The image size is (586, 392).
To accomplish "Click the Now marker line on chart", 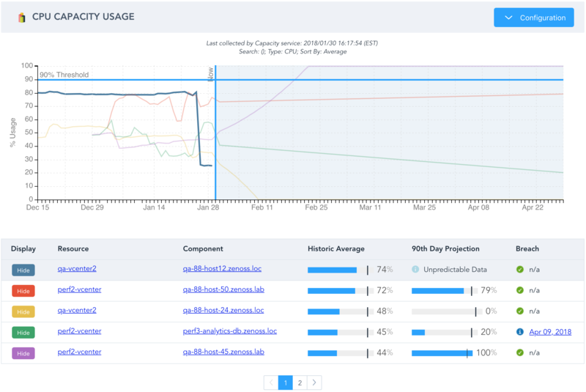I will [215, 133].
